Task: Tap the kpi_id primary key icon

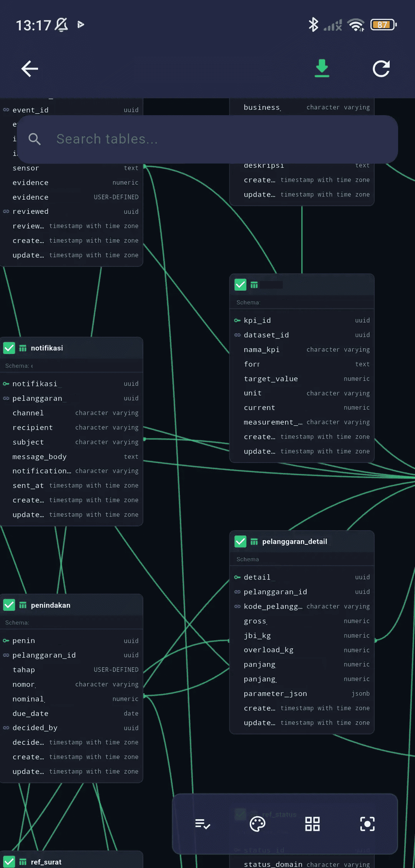Action: (237, 321)
